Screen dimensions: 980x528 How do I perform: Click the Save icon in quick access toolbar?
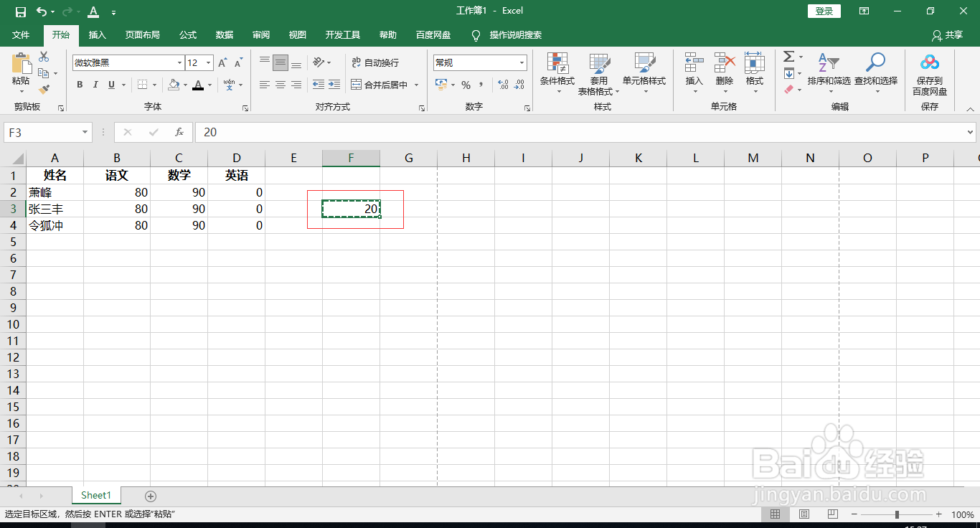click(x=20, y=11)
